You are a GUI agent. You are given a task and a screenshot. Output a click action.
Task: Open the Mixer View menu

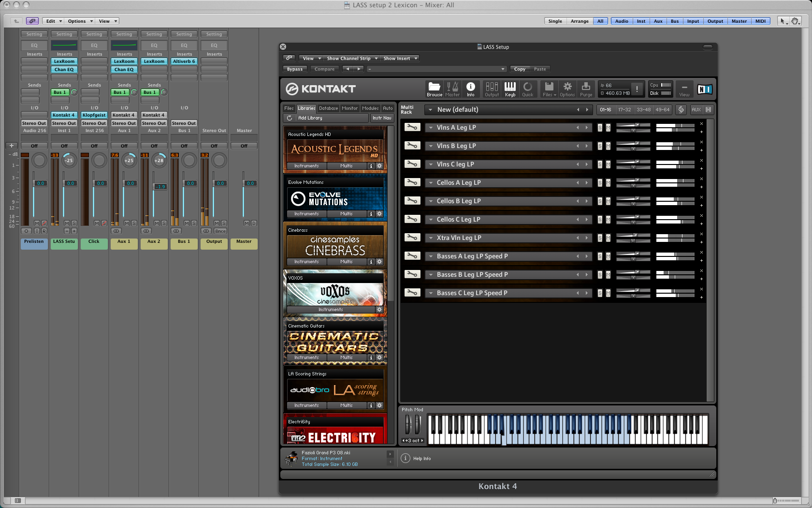tap(107, 21)
